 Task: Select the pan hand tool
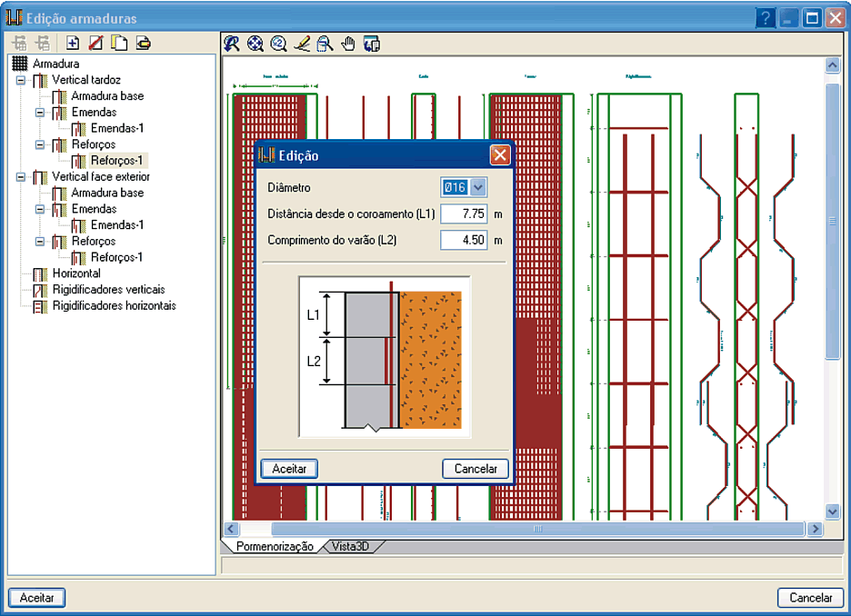[x=348, y=43]
